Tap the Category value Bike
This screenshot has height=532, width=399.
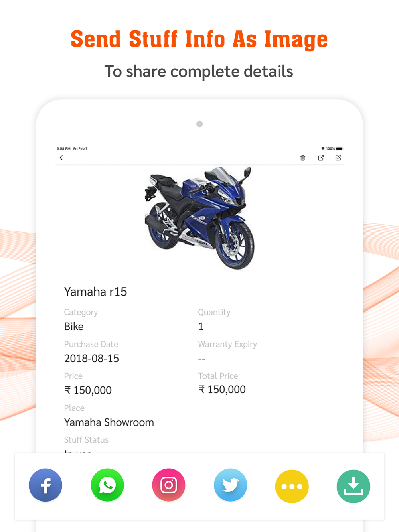pyautogui.click(x=74, y=327)
